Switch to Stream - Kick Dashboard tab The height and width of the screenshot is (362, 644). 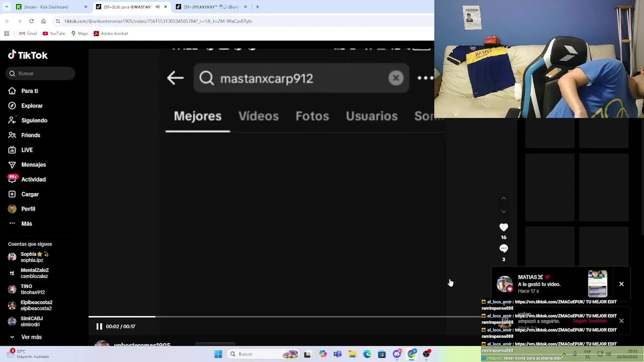(46, 7)
